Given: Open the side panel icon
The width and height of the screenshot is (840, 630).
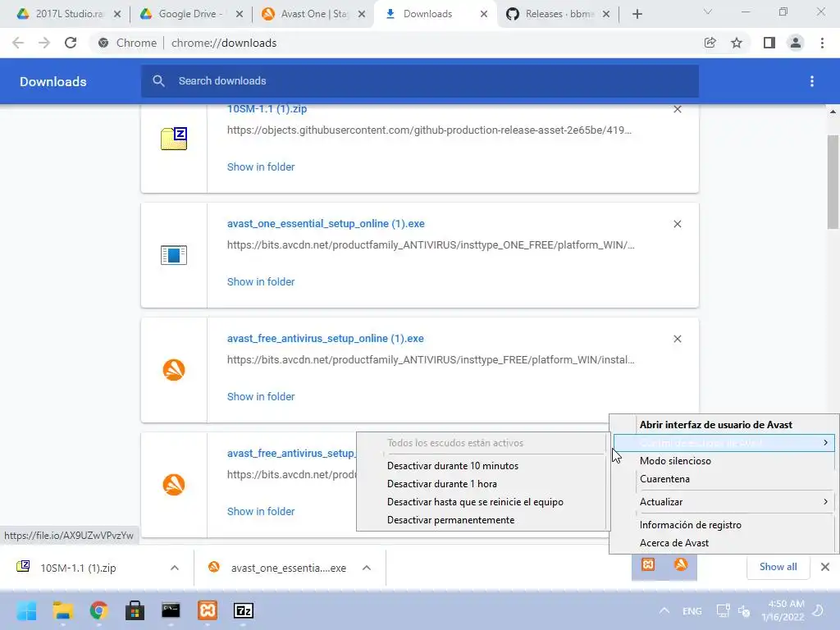Looking at the screenshot, I should pos(769,43).
